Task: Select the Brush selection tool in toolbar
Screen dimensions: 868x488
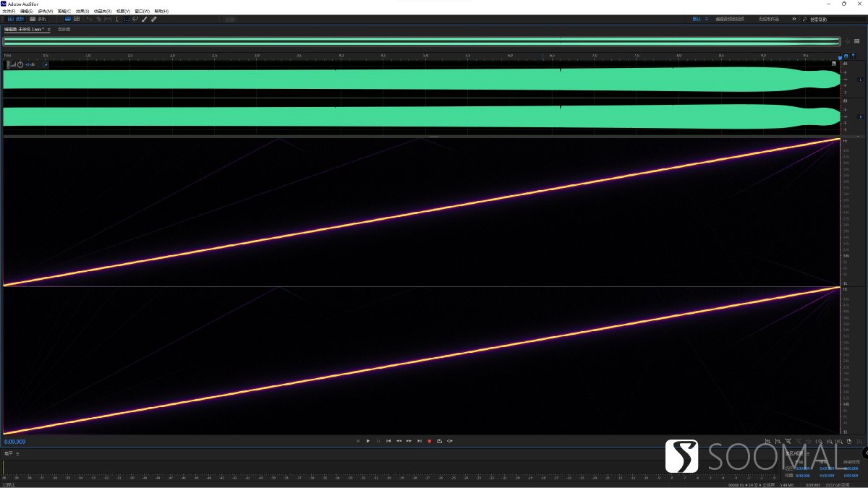Action: [x=144, y=19]
